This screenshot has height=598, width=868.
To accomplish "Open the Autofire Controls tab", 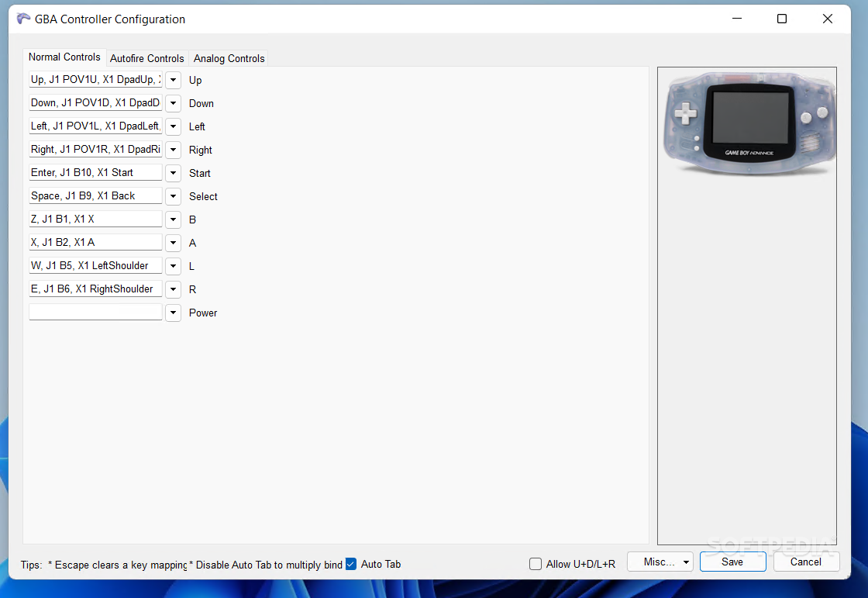I will [146, 58].
